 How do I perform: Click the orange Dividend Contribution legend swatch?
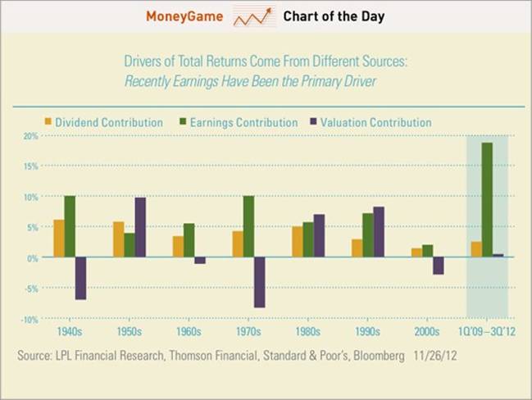point(49,123)
